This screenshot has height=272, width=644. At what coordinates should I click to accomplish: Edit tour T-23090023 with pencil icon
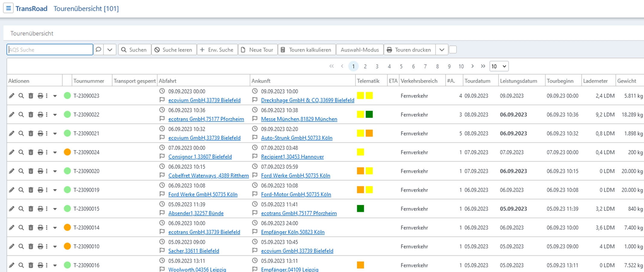click(x=11, y=96)
